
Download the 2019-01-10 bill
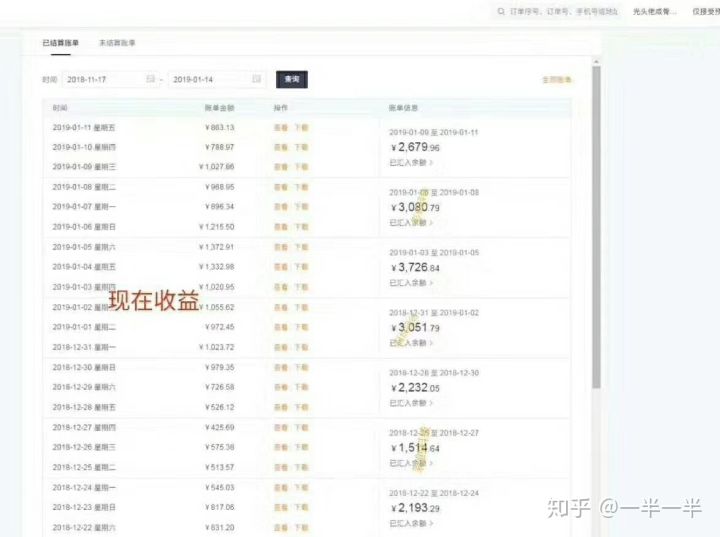pos(301,147)
